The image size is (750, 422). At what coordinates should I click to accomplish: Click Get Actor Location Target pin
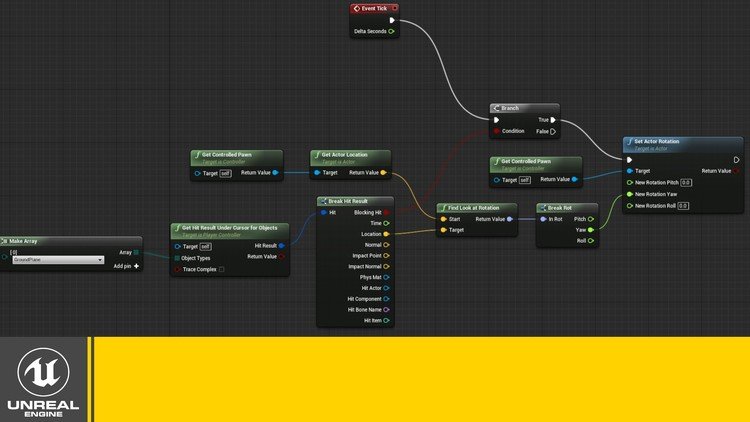click(317, 173)
